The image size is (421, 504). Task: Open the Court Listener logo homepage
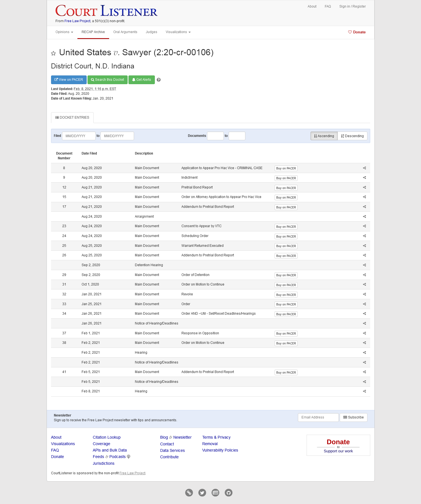106,11
